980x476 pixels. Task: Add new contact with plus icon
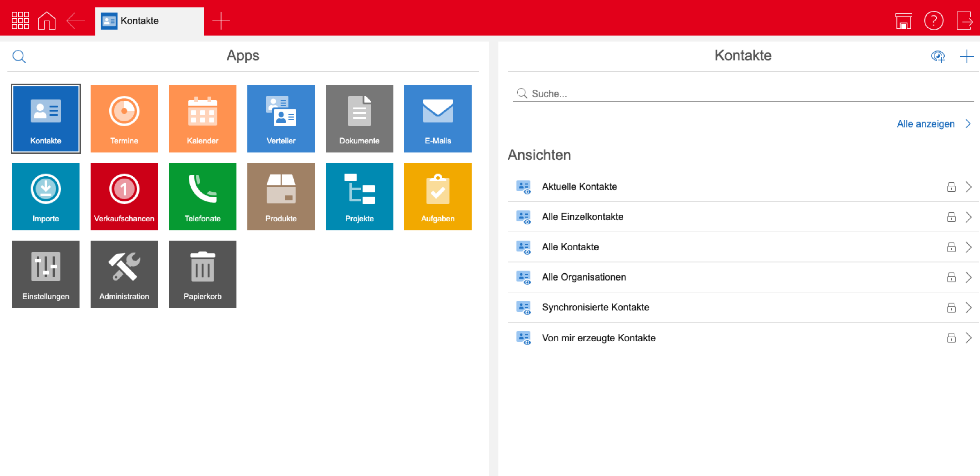coord(966,57)
